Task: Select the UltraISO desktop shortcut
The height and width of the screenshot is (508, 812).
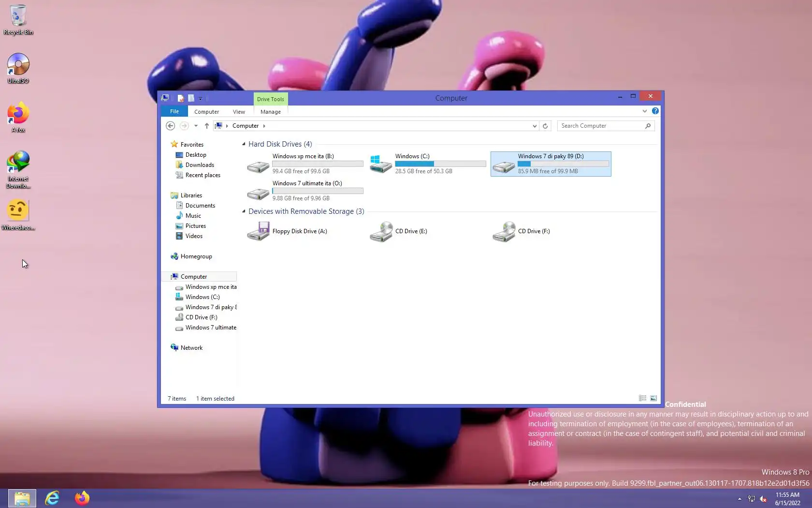Action: (18, 69)
